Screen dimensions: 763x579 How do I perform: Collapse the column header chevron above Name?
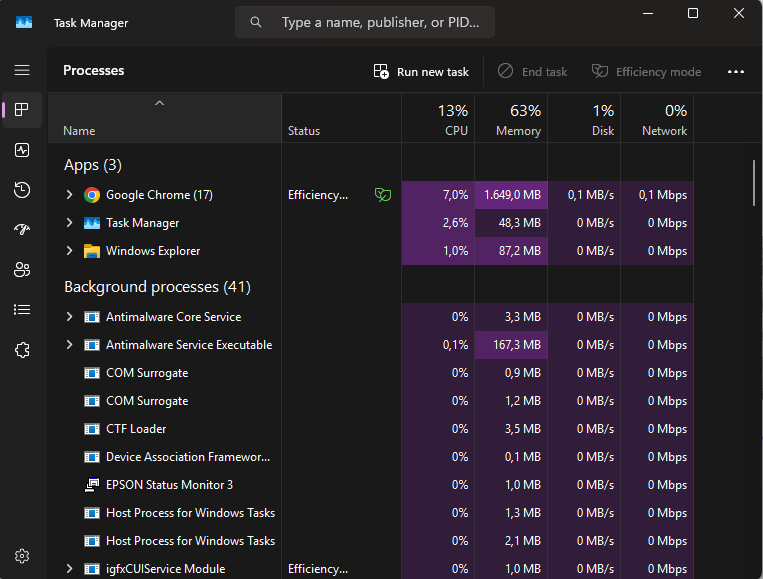pos(159,103)
